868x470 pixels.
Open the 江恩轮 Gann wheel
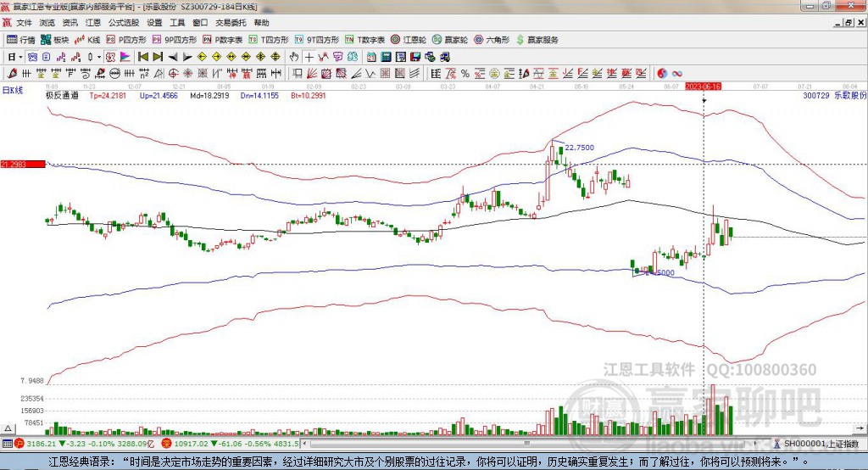(x=409, y=40)
